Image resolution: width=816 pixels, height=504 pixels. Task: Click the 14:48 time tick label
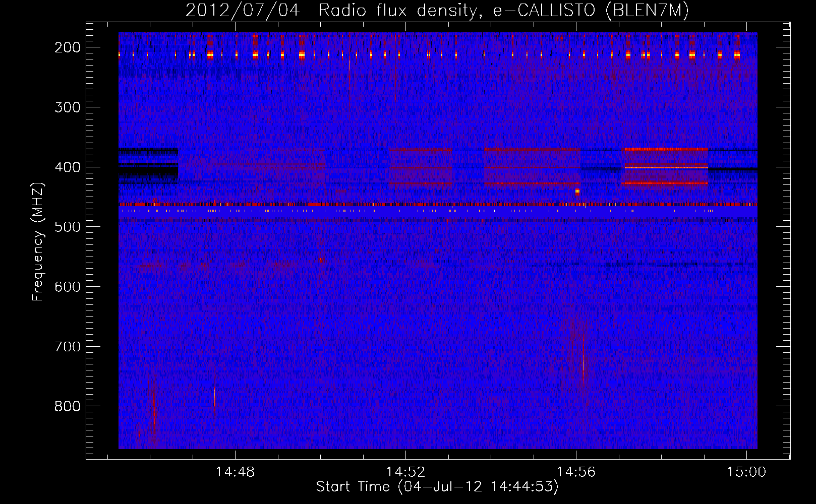(x=235, y=472)
